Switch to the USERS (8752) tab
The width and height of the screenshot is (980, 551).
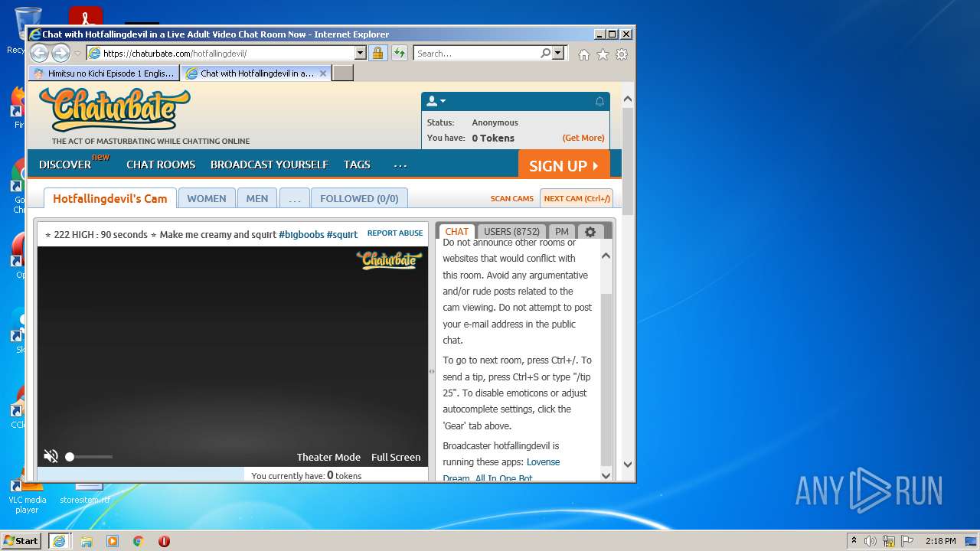point(511,231)
